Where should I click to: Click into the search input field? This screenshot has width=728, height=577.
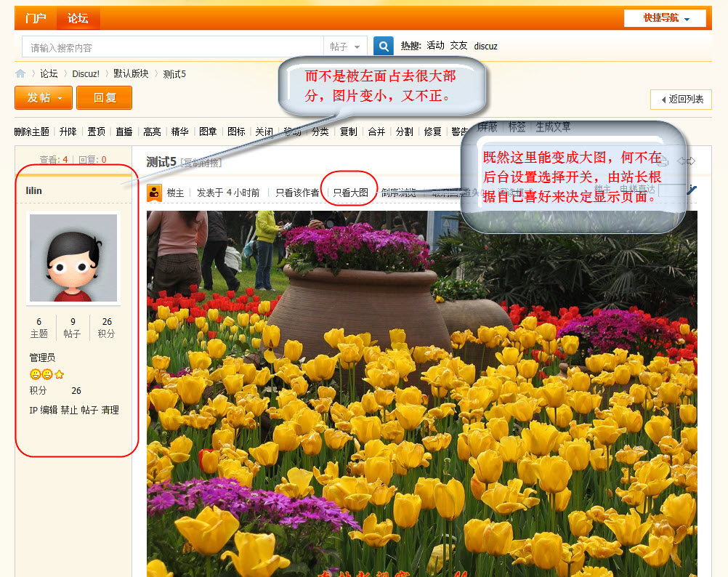click(173, 47)
